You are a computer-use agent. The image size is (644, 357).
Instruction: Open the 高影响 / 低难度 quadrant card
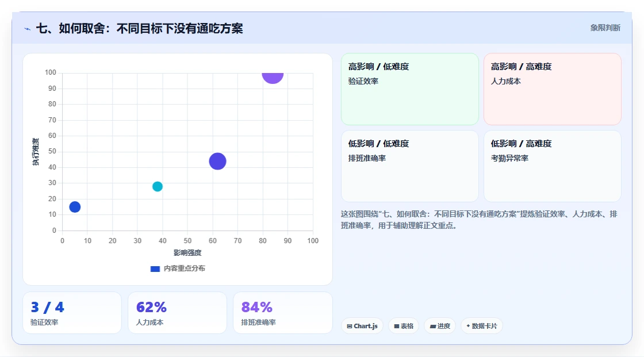(410, 89)
